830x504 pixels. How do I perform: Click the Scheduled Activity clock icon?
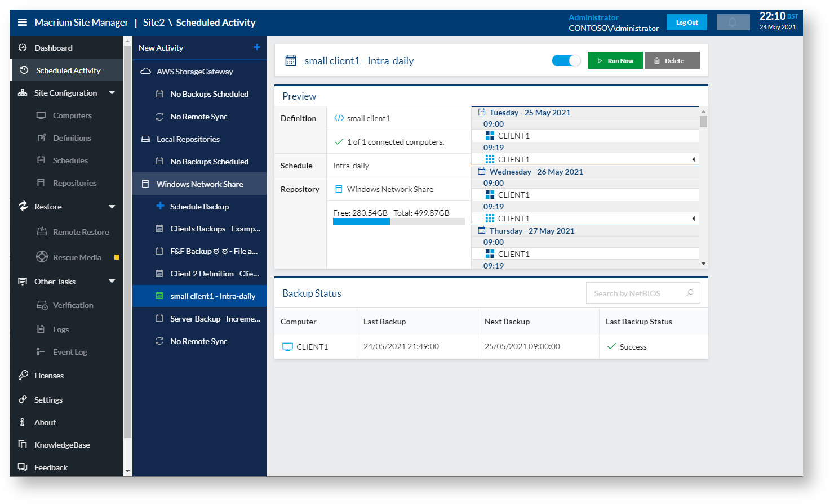[24, 70]
